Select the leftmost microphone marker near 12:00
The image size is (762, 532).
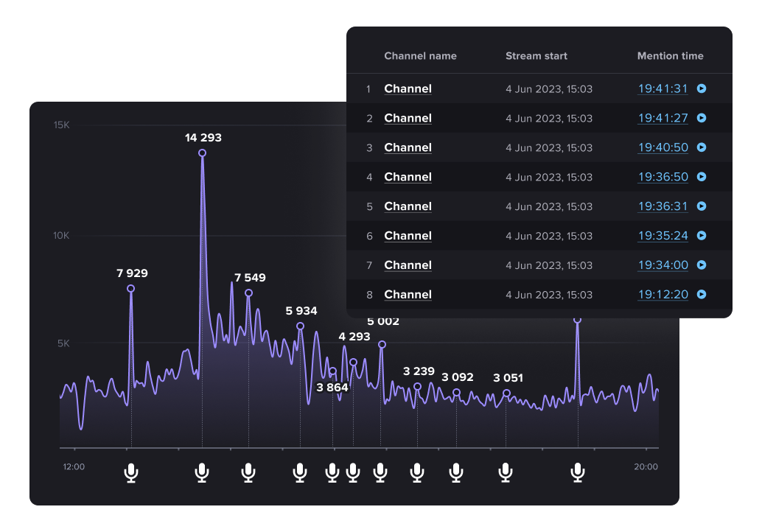130,472
